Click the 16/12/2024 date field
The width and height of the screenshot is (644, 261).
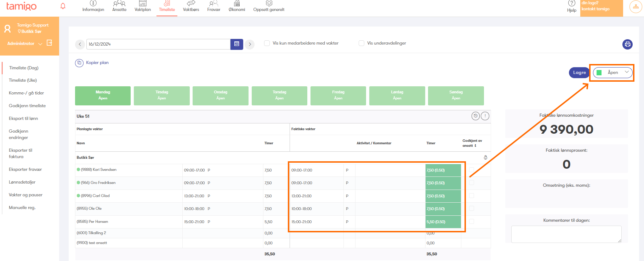click(x=158, y=44)
